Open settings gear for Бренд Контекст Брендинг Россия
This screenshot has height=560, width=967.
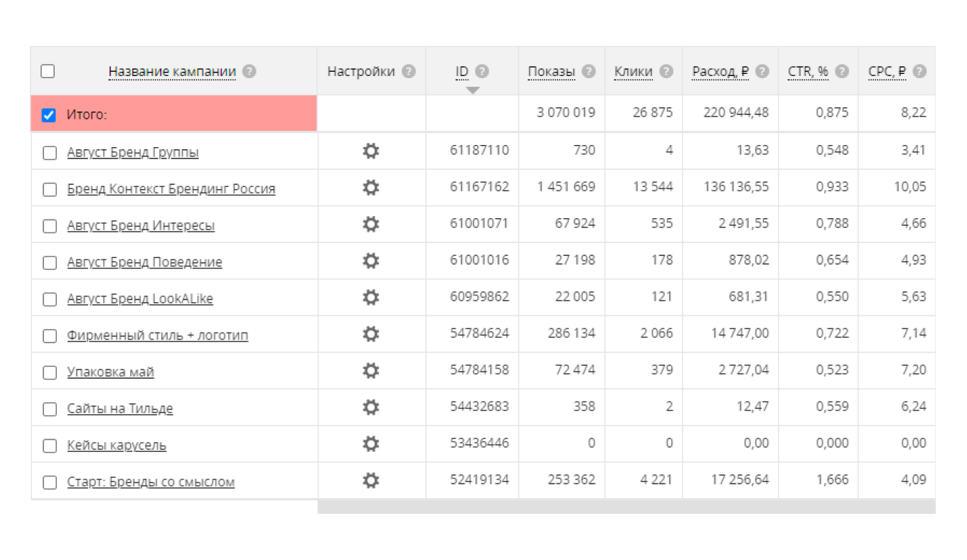370,188
